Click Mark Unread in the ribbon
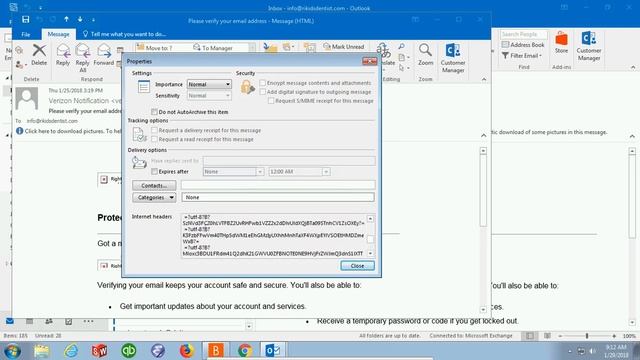This screenshot has width=640, height=360. coord(343,47)
